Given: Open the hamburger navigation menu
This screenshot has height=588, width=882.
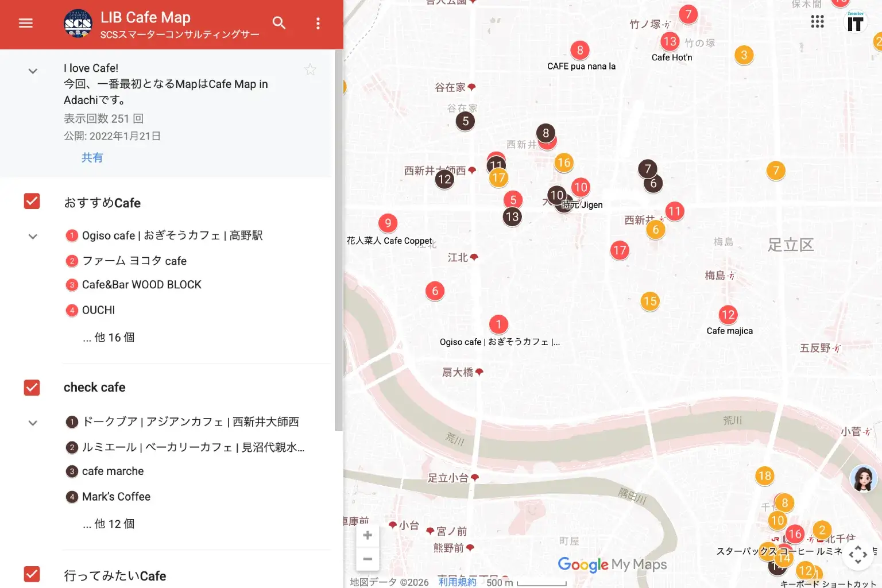Looking at the screenshot, I should pyautogui.click(x=25, y=23).
